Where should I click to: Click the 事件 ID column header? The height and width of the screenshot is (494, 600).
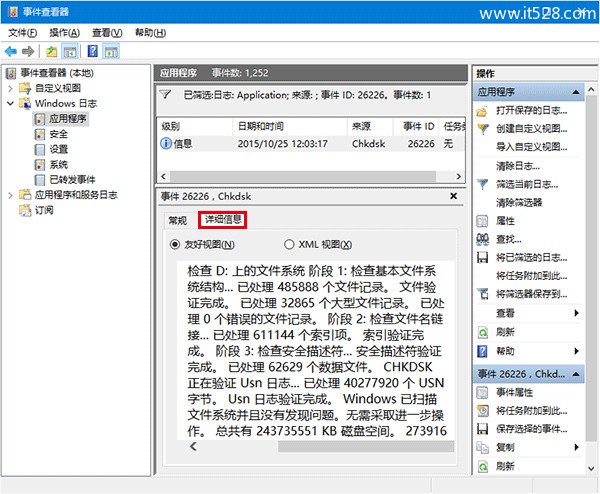coord(415,126)
